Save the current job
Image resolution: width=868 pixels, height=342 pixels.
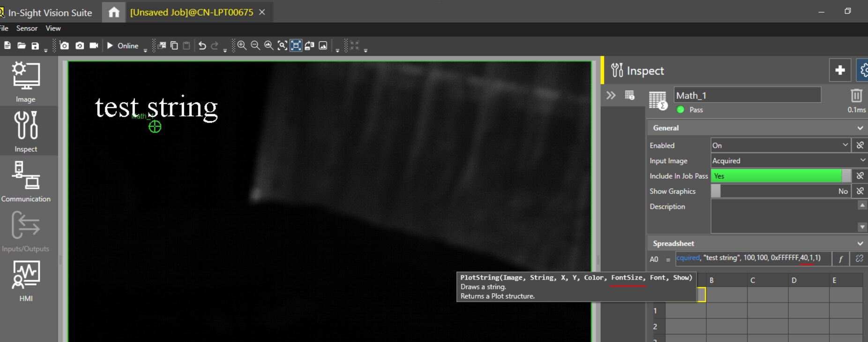[35, 46]
